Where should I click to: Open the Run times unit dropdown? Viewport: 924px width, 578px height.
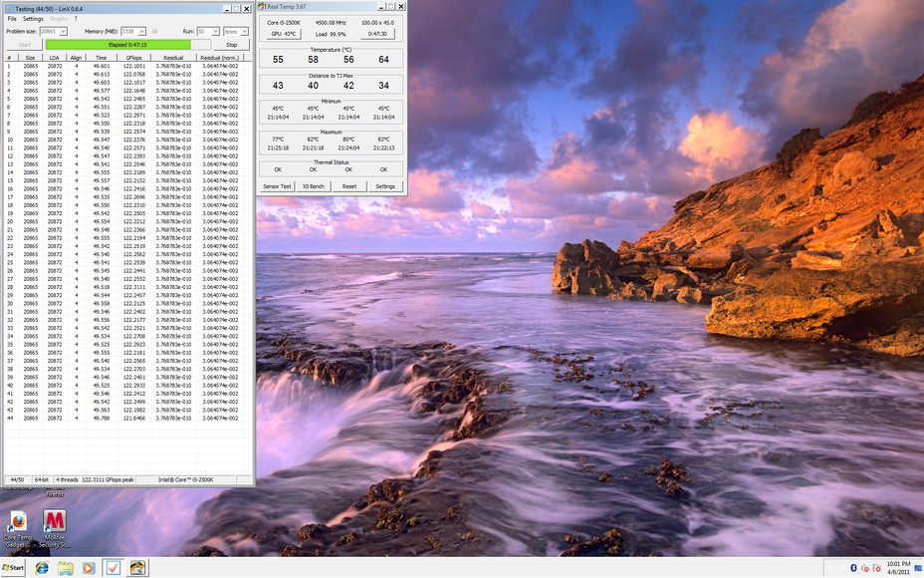tap(245, 32)
